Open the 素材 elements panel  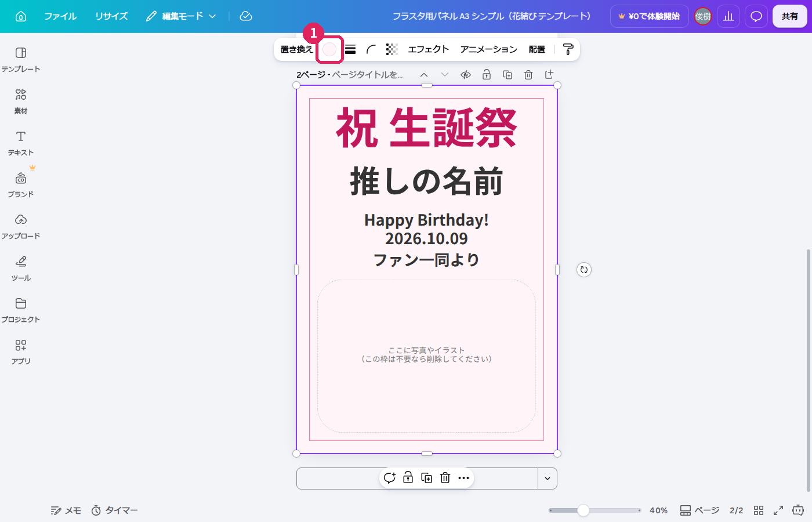click(x=21, y=101)
